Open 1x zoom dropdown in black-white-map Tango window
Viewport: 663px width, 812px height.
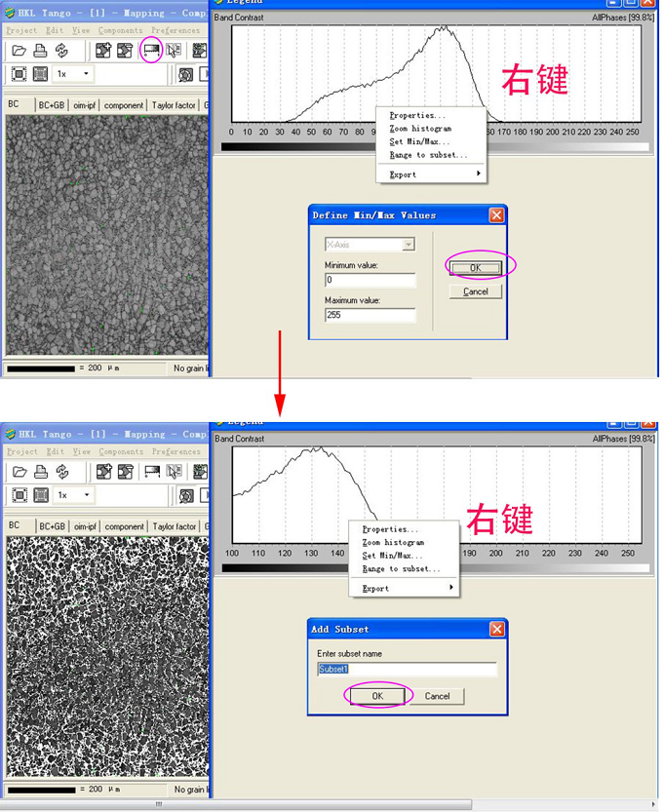87,495
